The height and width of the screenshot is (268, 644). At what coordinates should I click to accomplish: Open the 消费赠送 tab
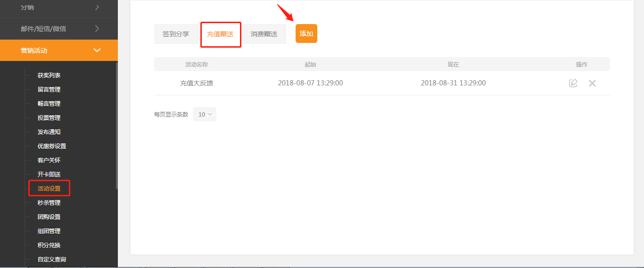[264, 34]
